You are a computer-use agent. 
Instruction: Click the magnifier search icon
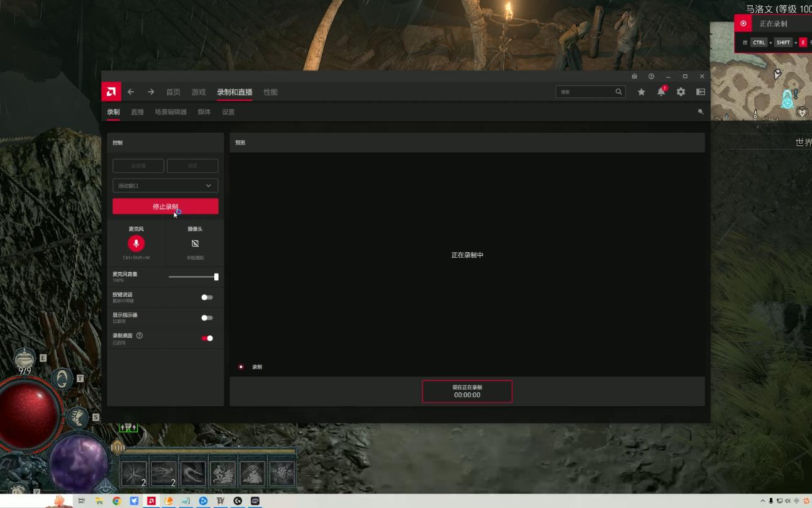coord(618,92)
